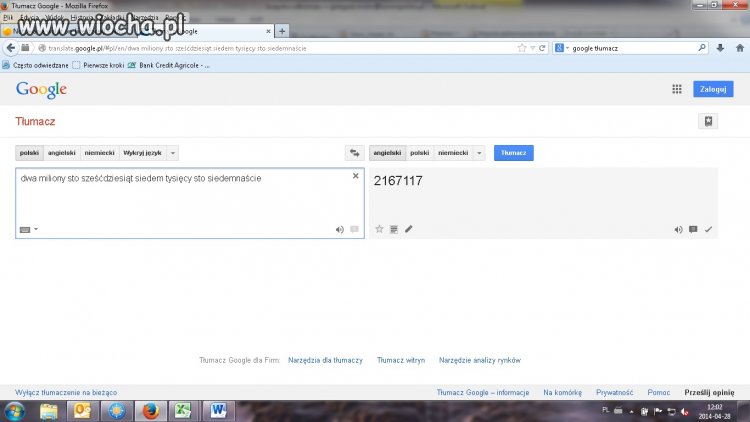750x422 pixels.
Task: Open Pierwsze kroki bookmark
Action: coord(98,65)
